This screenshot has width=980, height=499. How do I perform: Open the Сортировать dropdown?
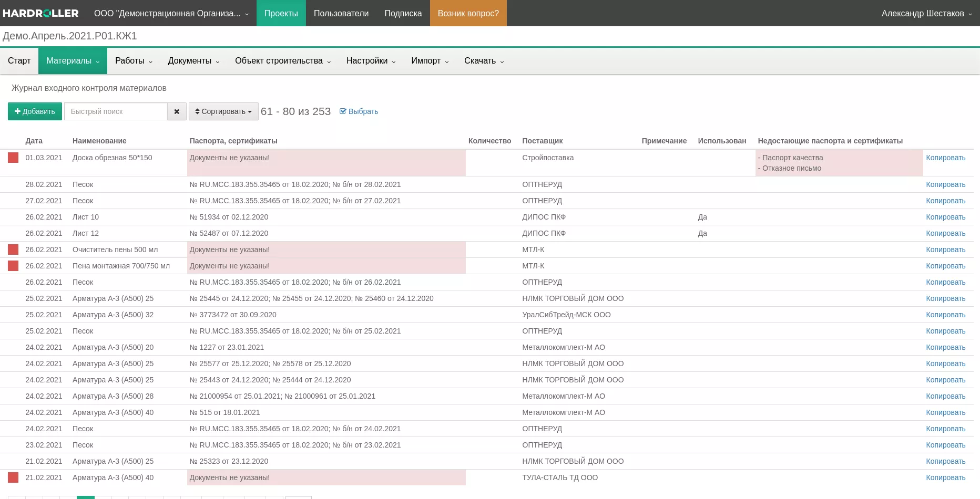tap(223, 111)
